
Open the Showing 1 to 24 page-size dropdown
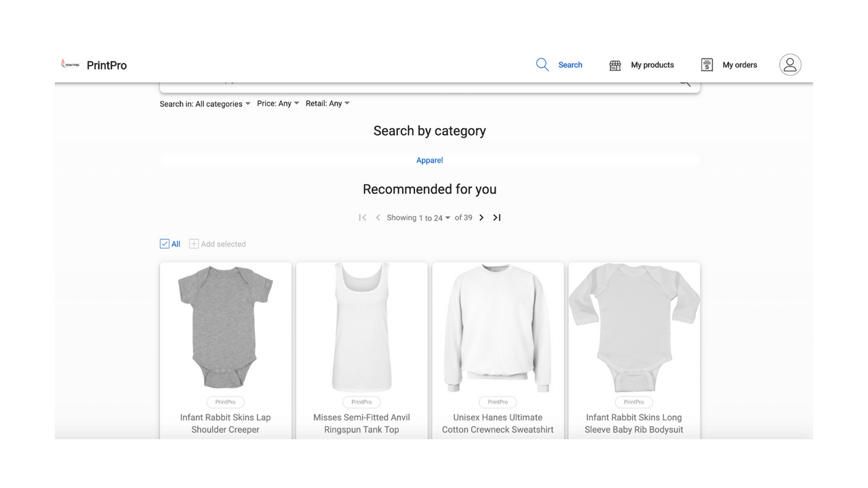coord(418,218)
